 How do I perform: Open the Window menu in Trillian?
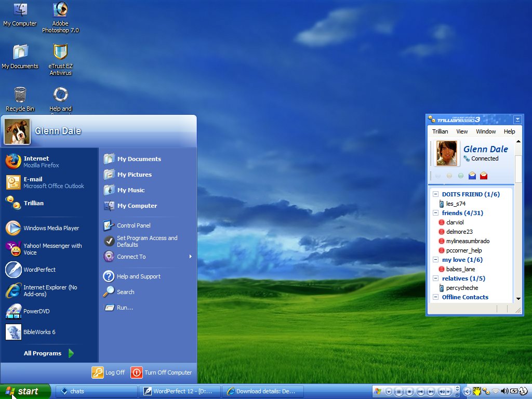pyautogui.click(x=486, y=131)
